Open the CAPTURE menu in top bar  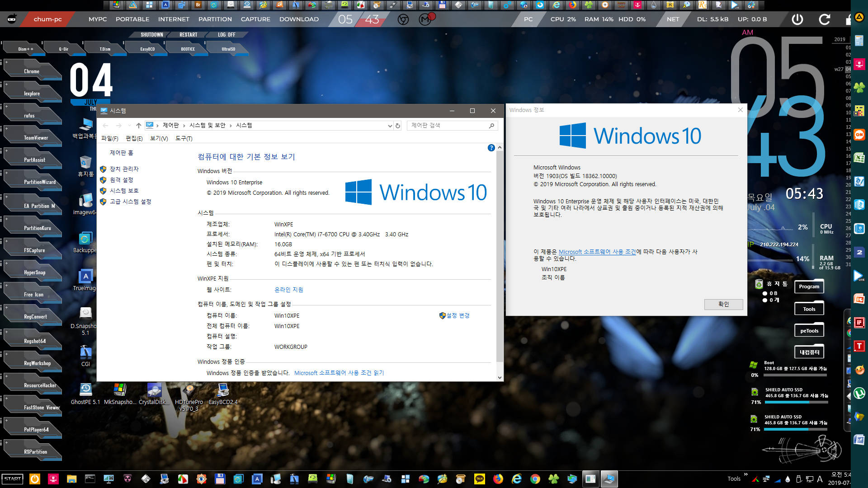255,19
